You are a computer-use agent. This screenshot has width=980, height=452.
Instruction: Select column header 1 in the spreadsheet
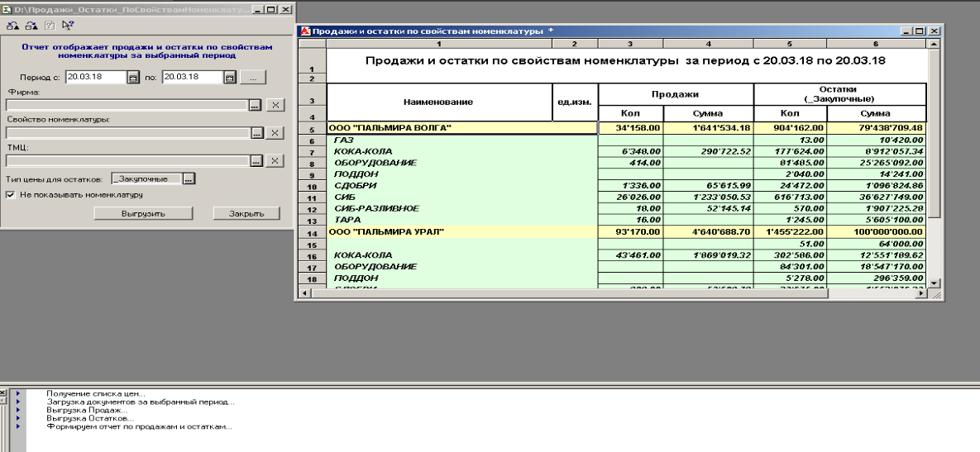click(x=439, y=44)
